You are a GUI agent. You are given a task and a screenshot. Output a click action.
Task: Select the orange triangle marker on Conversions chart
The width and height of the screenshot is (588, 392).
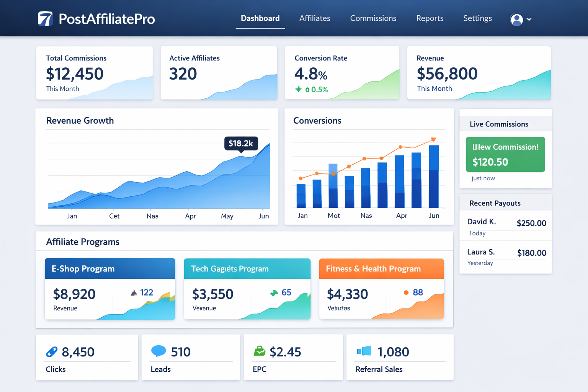click(x=433, y=139)
